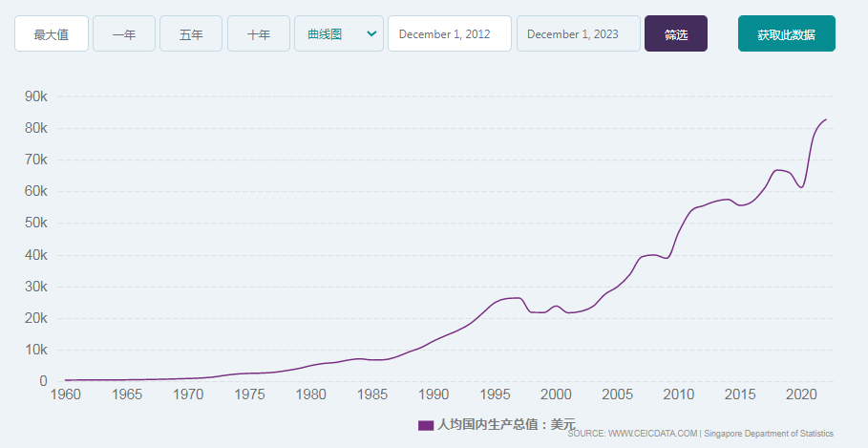Viewport: 868px width, 448px height.
Task: Click the 2020 label on the x-axis
Action: point(801,394)
